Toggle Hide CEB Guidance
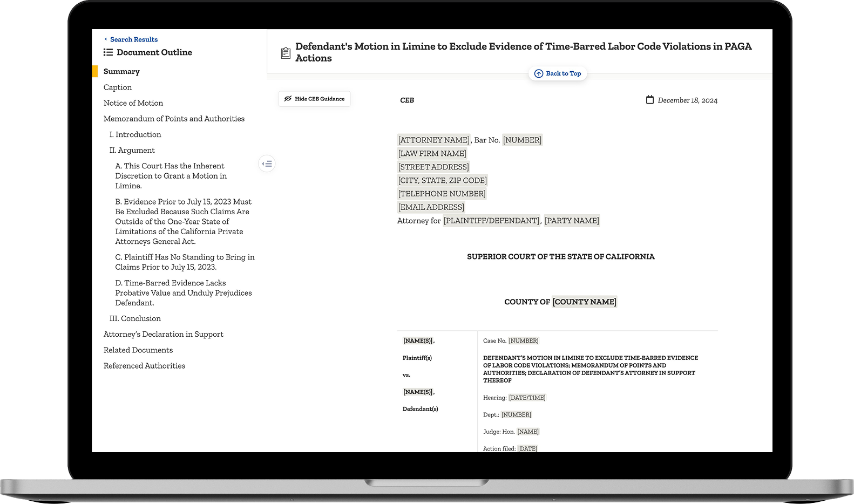This screenshot has height=504, width=854. point(314,99)
